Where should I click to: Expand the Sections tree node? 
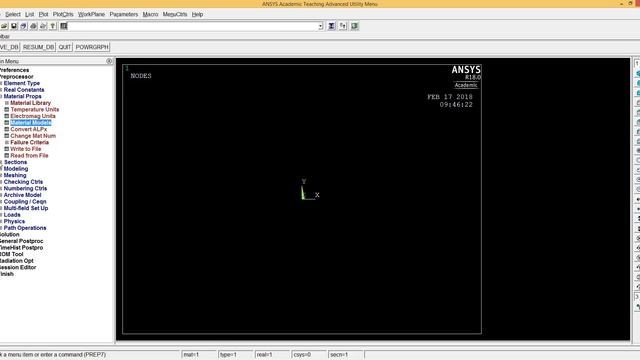coord(15,162)
